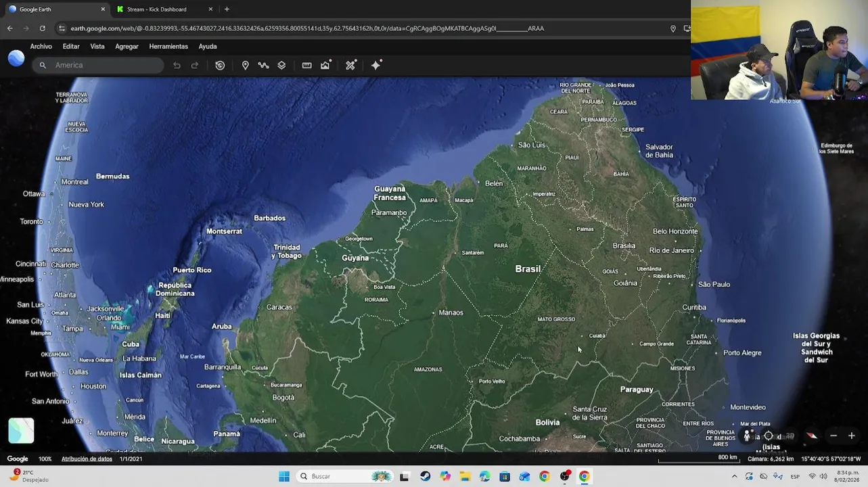Screen dimensions: 868x487
Task: Click the my location target button
Action: click(x=769, y=436)
